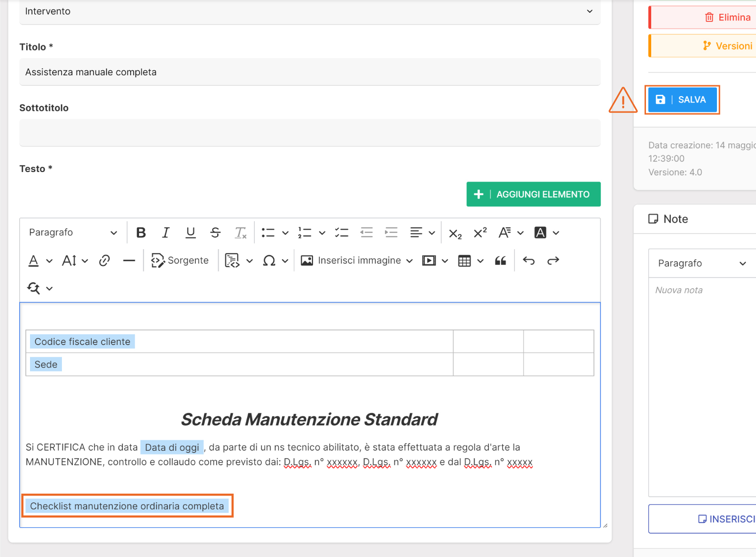Image resolution: width=756 pixels, height=557 pixels.
Task: Click the undo arrow
Action: pyautogui.click(x=529, y=261)
